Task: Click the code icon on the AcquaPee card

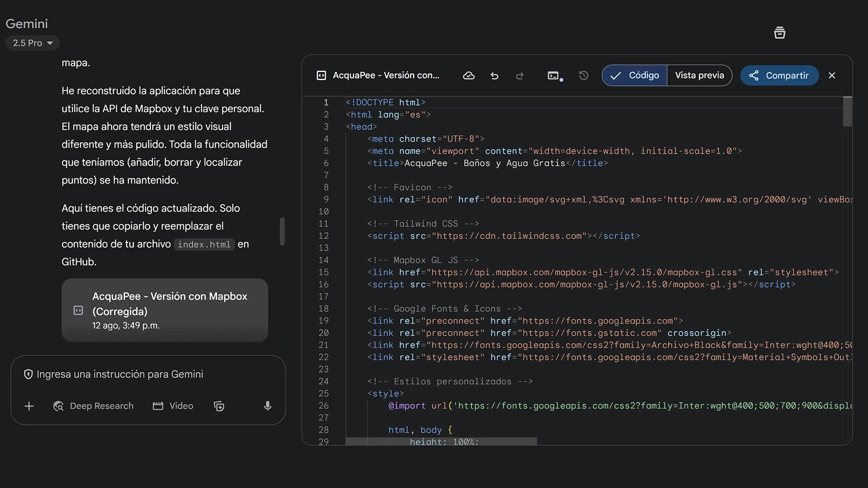Action: pos(78,310)
